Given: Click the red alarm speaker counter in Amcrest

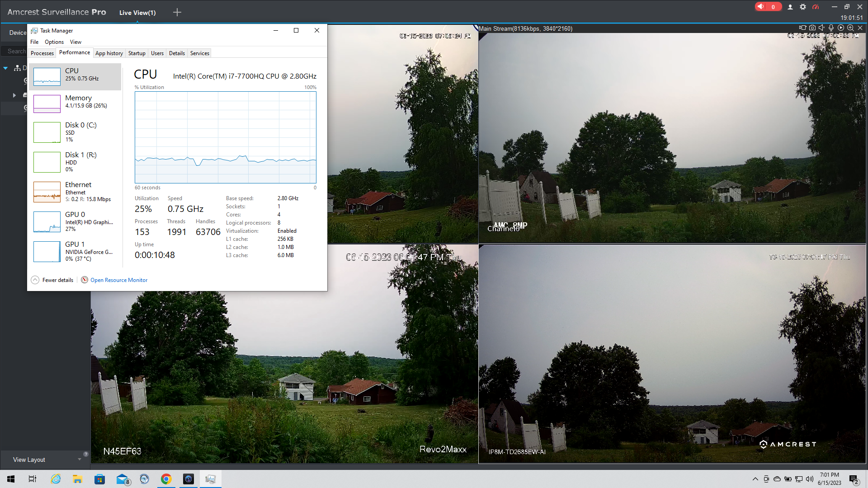Looking at the screenshot, I should 768,7.
